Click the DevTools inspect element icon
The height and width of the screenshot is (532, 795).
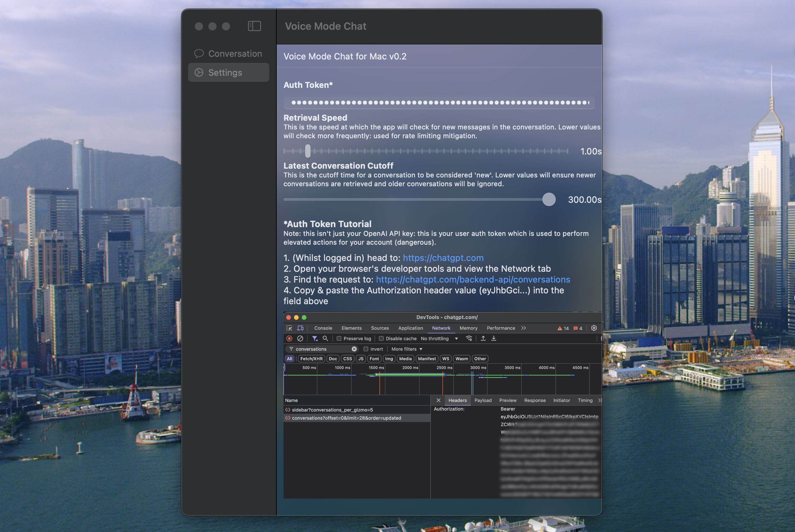[289, 328]
